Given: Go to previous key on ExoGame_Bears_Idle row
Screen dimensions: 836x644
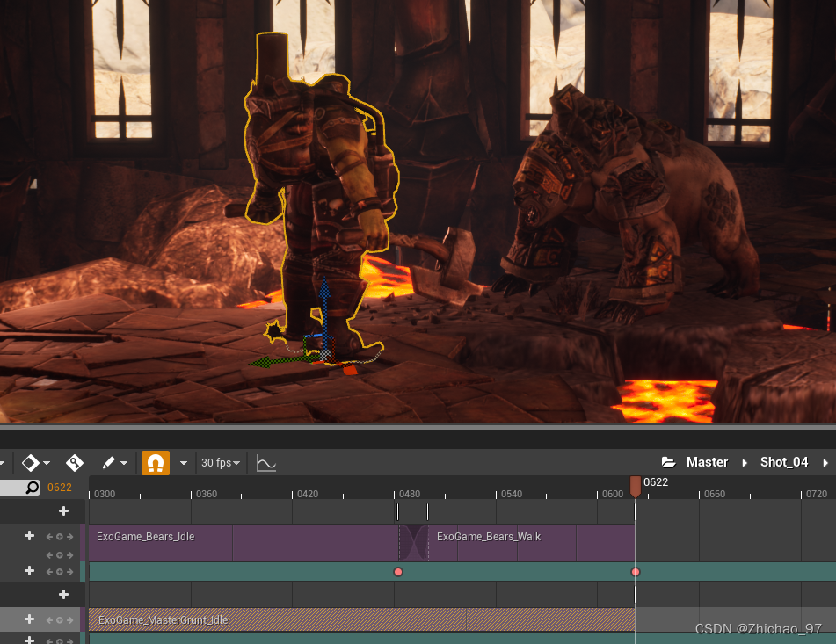Looking at the screenshot, I should coord(49,537).
